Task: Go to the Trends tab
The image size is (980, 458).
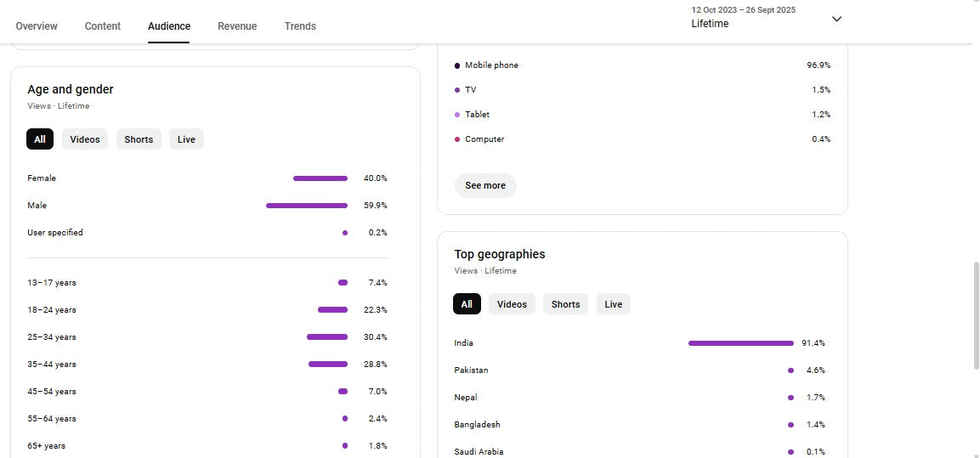Action: [300, 26]
